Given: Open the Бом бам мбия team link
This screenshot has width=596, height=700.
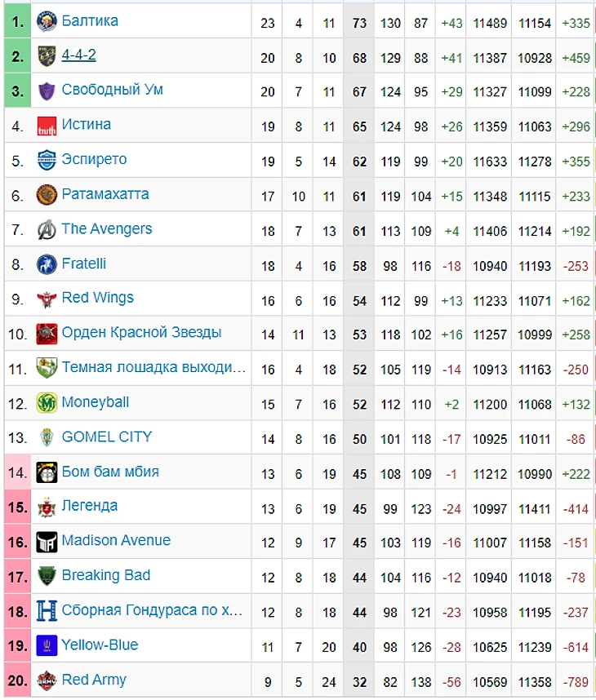Looking at the screenshot, I should click(110, 472).
